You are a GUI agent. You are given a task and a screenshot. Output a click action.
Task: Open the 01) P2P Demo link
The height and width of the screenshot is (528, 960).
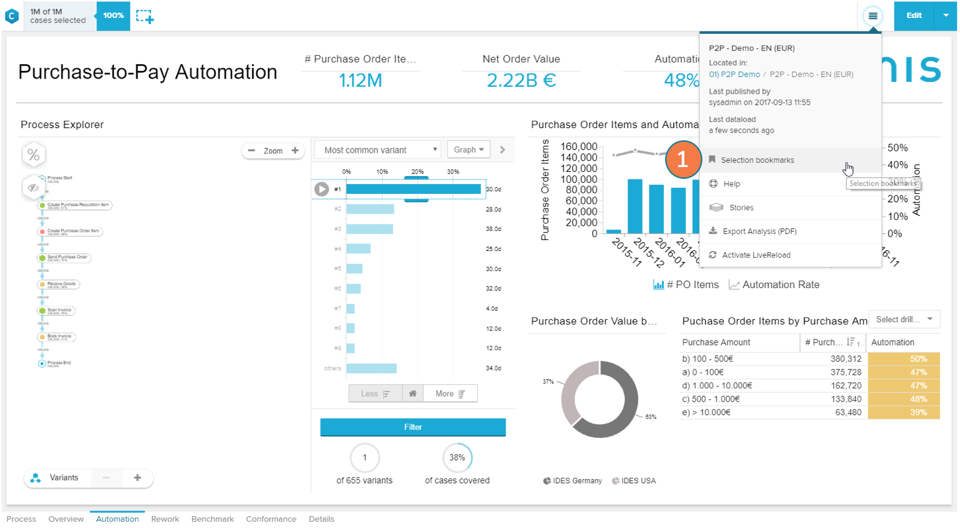coord(734,74)
